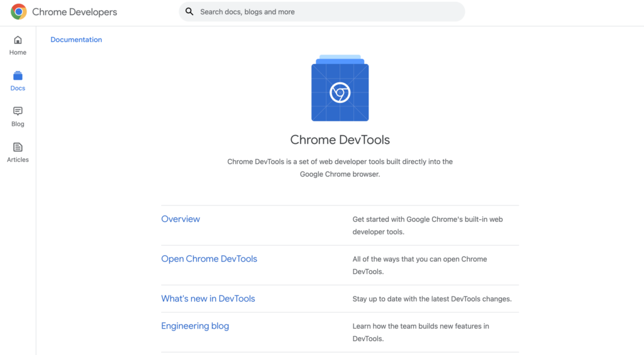The image size is (644, 355).
Task: Click the magnifying glass search icon
Action: tap(189, 12)
